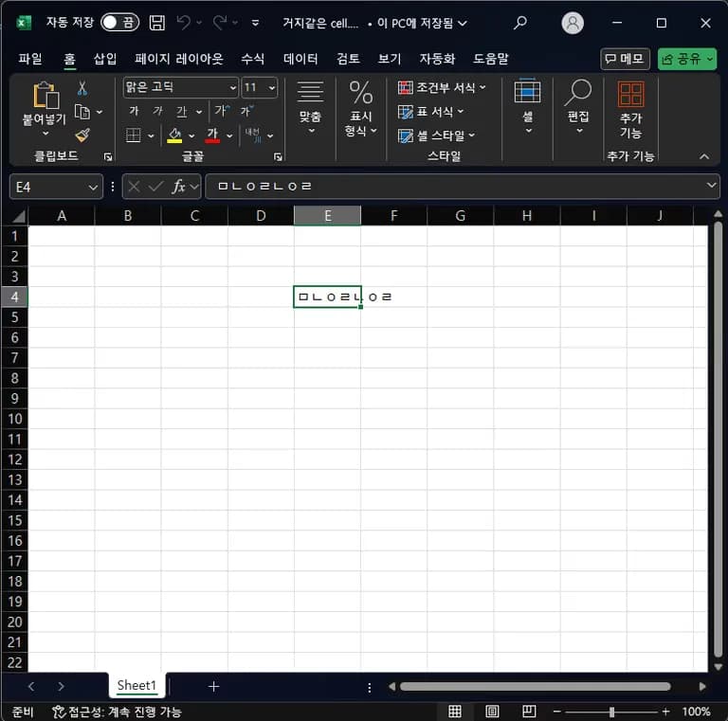The width and height of the screenshot is (728, 721).
Task: Click the green 공유 share button
Action: [x=686, y=59]
